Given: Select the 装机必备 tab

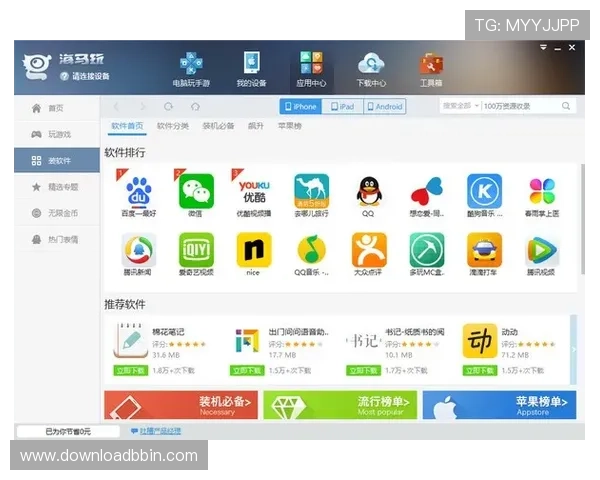Looking at the screenshot, I should pos(218,126).
